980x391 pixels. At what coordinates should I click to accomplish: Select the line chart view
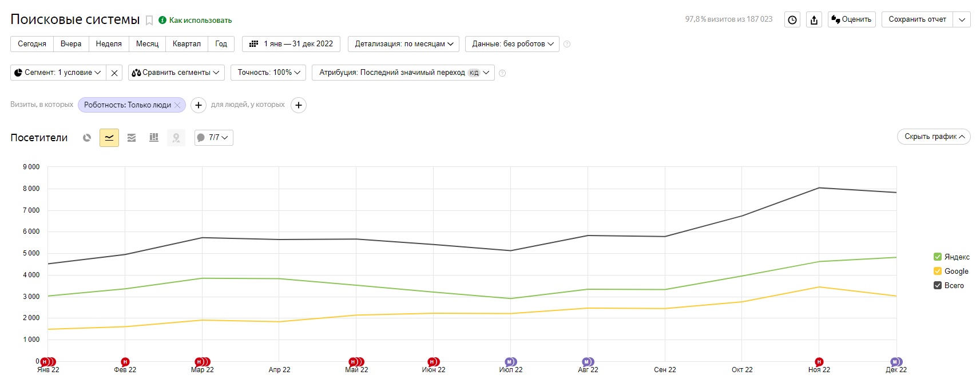[x=109, y=138]
